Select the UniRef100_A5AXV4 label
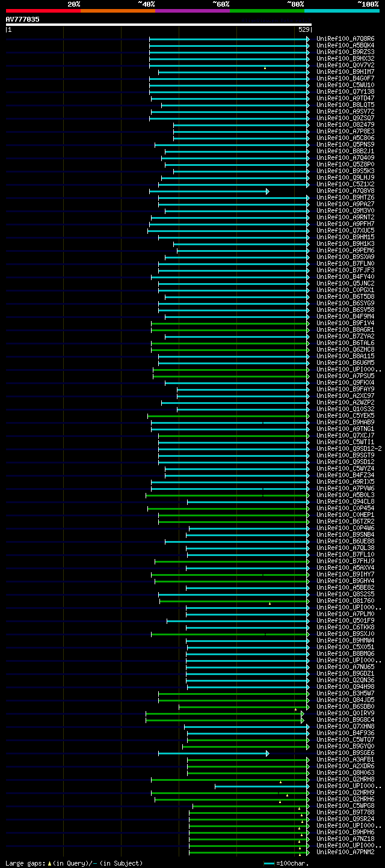 point(345,568)
